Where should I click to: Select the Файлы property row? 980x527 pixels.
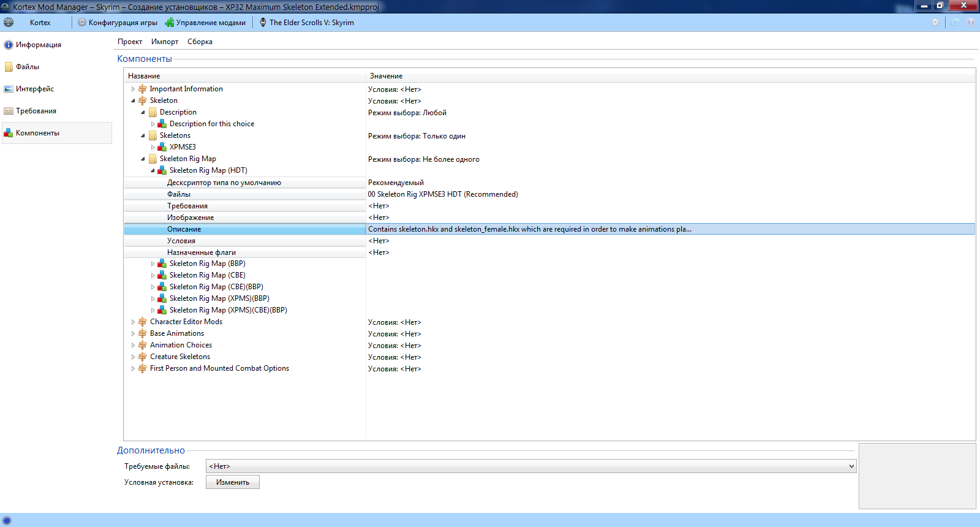179,194
